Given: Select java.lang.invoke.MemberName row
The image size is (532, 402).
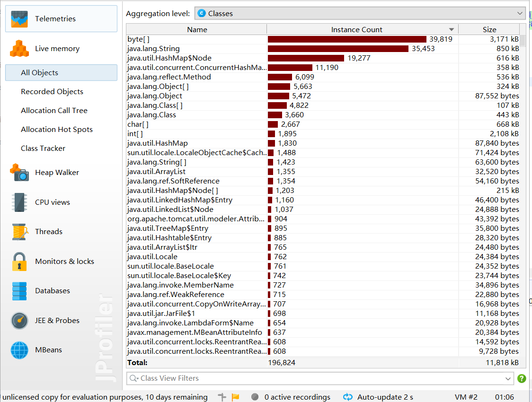Looking at the screenshot, I should tap(323, 285).
